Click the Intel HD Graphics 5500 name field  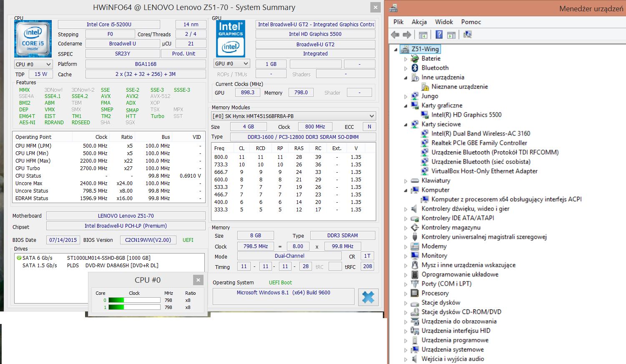[x=315, y=34]
